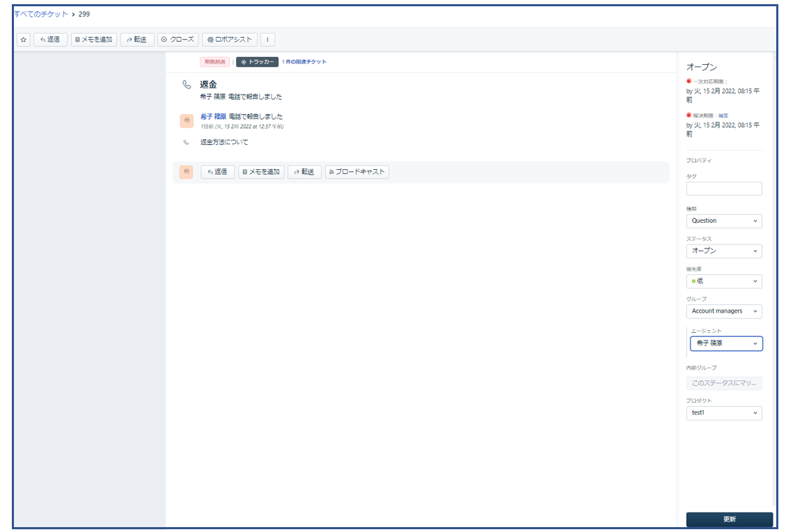The image size is (786, 532).
Task: Click the タグ input field
Action: click(x=724, y=189)
